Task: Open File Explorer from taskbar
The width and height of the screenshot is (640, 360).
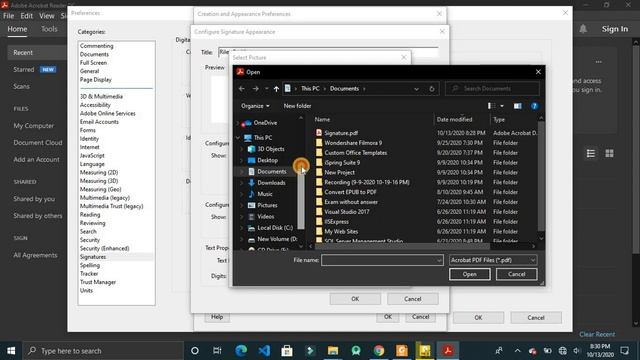Action: click(x=333, y=351)
